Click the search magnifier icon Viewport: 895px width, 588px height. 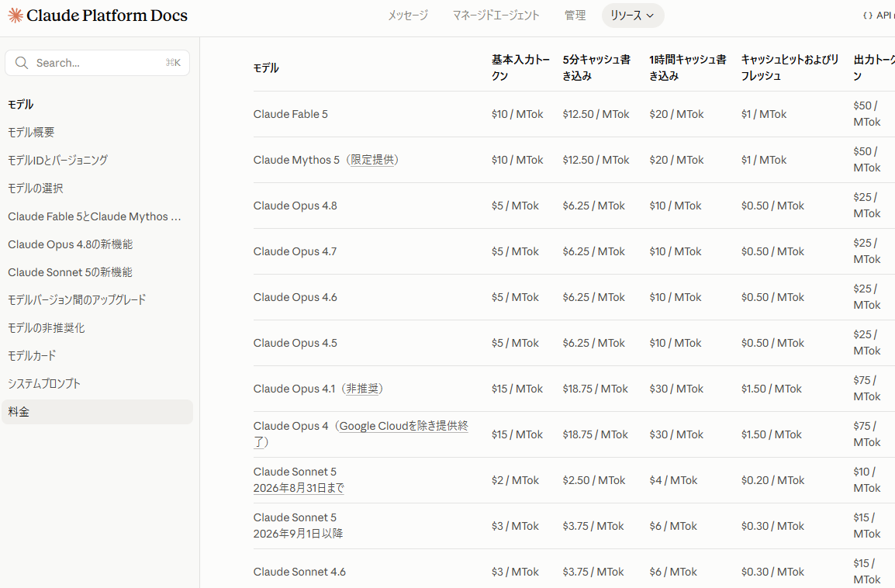point(22,63)
